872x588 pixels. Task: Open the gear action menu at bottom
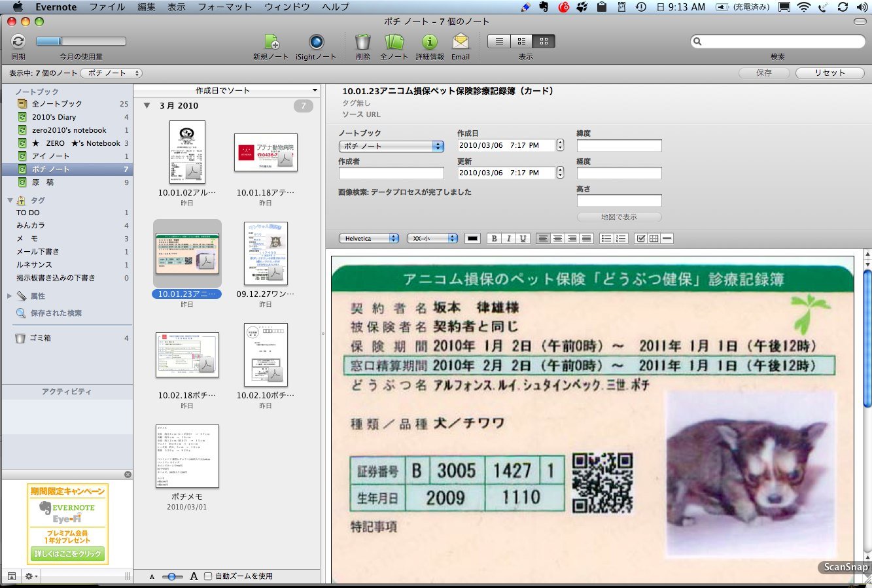(x=31, y=576)
